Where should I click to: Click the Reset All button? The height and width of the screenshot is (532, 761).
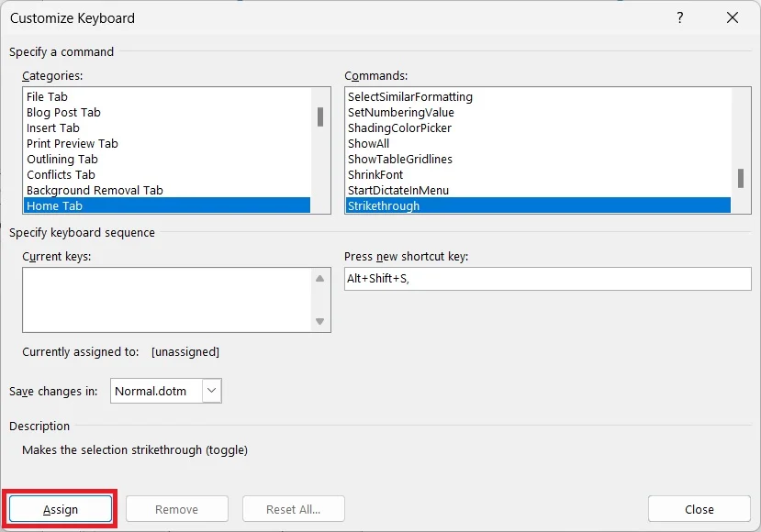(x=293, y=509)
